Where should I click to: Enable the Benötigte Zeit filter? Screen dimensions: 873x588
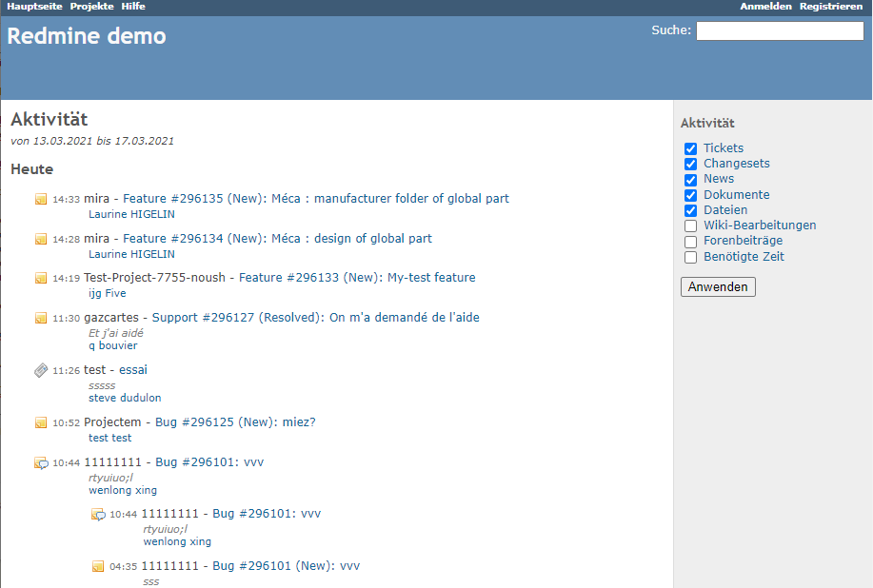(690, 257)
